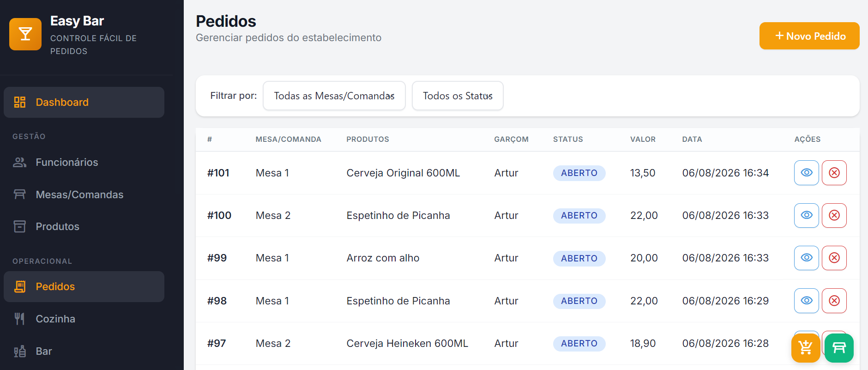View details of order #101

(x=807, y=173)
